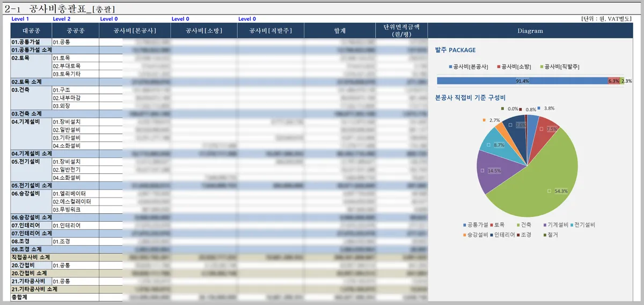Click the 철거 pie legend entry
The height and width of the screenshot is (305, 644).
point(550,235)
